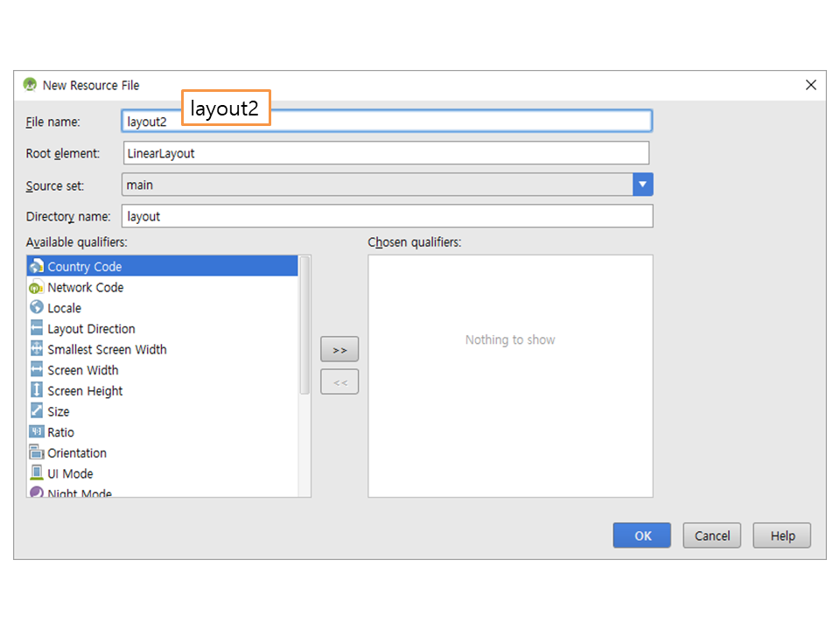840x630 pixels.
Task: Click the UI Mode icon
Action: click(x=36, y=472)
